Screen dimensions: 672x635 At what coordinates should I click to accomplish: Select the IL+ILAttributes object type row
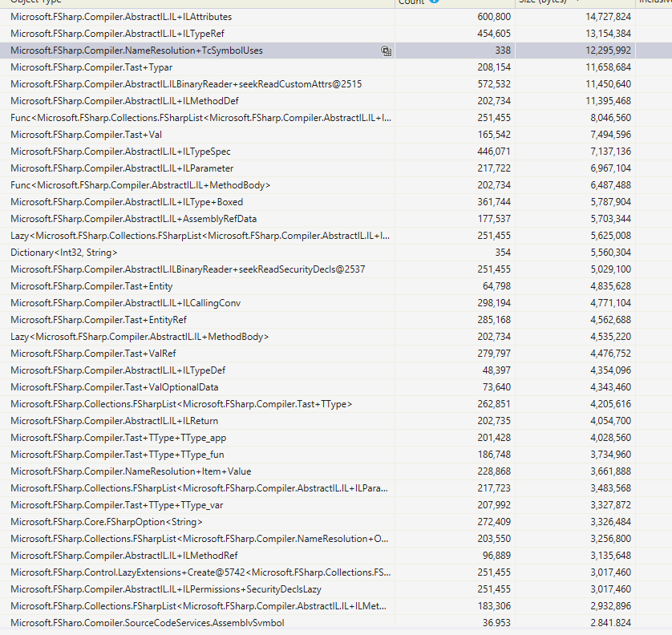point(336,17)
